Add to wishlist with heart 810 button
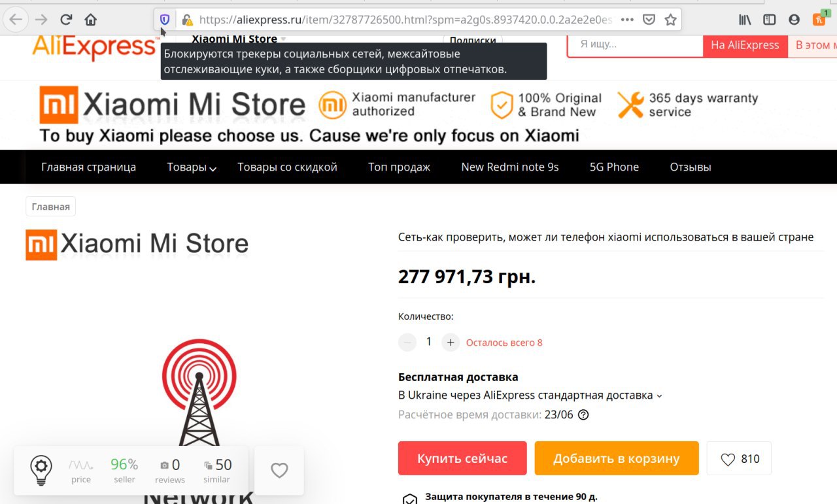This screenshot has width=837, height=504. 740,458
